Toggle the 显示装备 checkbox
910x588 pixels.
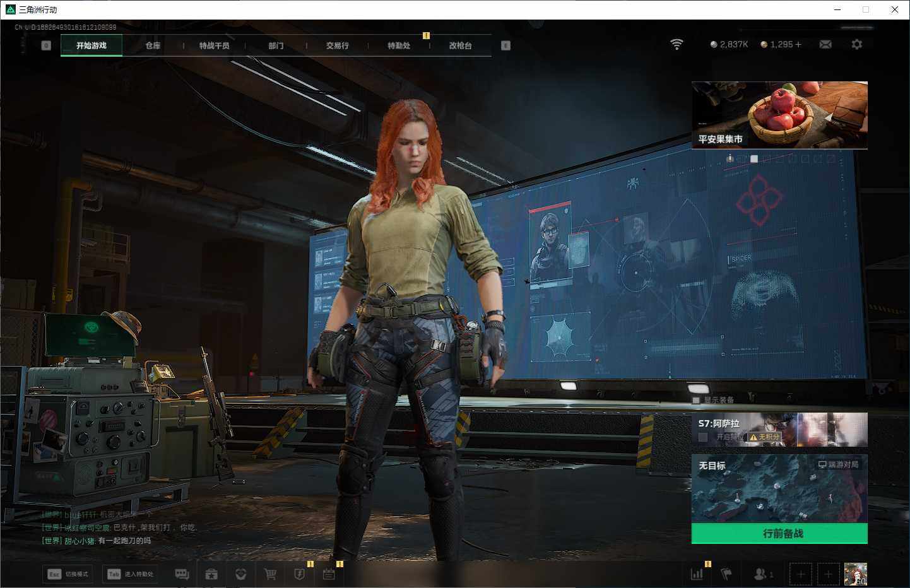(x=696, y=400)
